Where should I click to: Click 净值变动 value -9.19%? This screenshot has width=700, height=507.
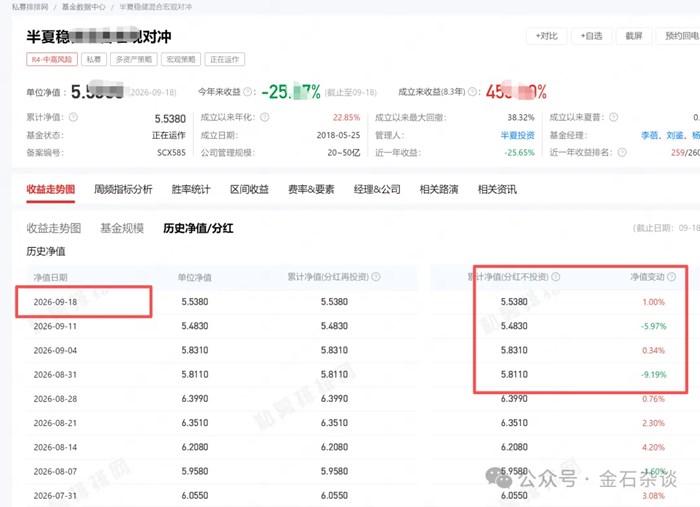(654, 374)
